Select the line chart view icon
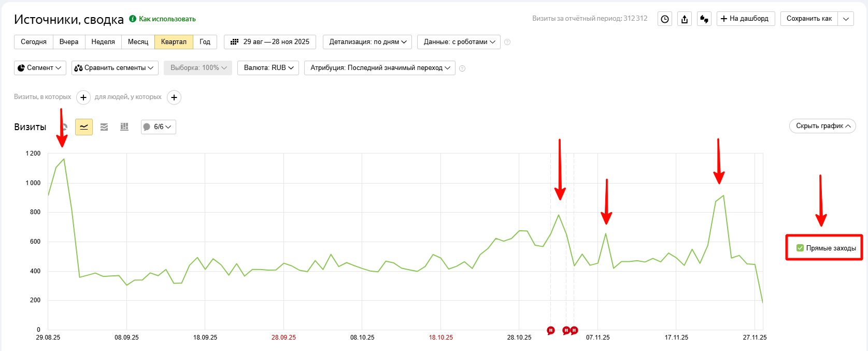 tap(84, 127)
